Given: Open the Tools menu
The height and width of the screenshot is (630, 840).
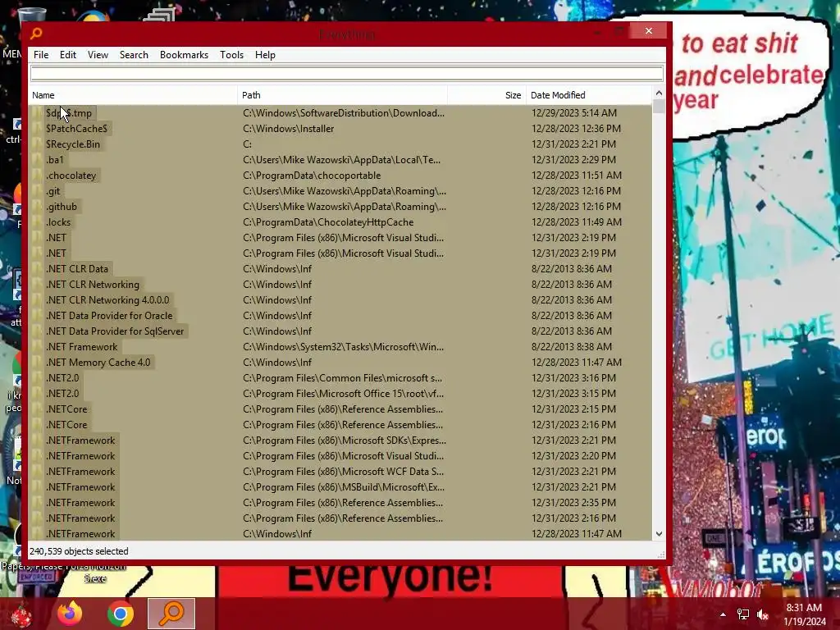Looking at the screenshot, I should tap(231, 55).
